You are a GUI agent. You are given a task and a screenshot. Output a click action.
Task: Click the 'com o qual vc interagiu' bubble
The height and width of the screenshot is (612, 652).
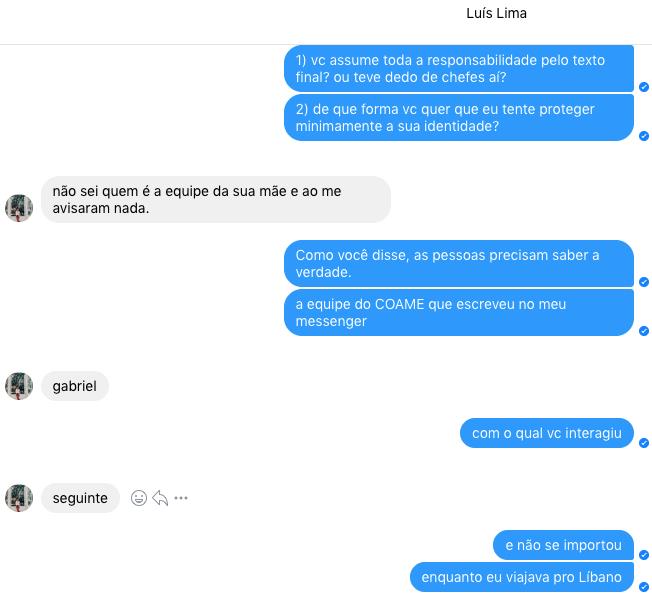point(547,433)
